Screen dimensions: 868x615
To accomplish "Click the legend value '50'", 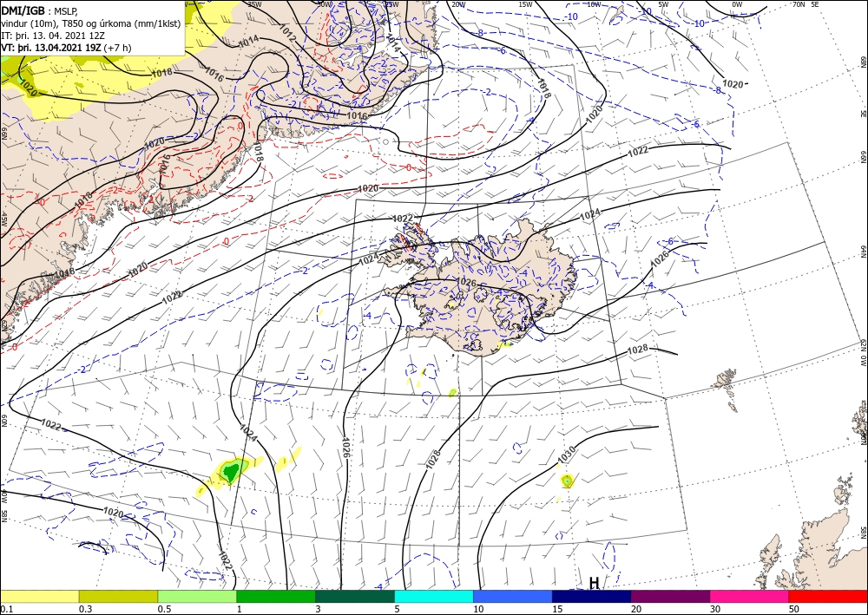I will tap(794, 609).
